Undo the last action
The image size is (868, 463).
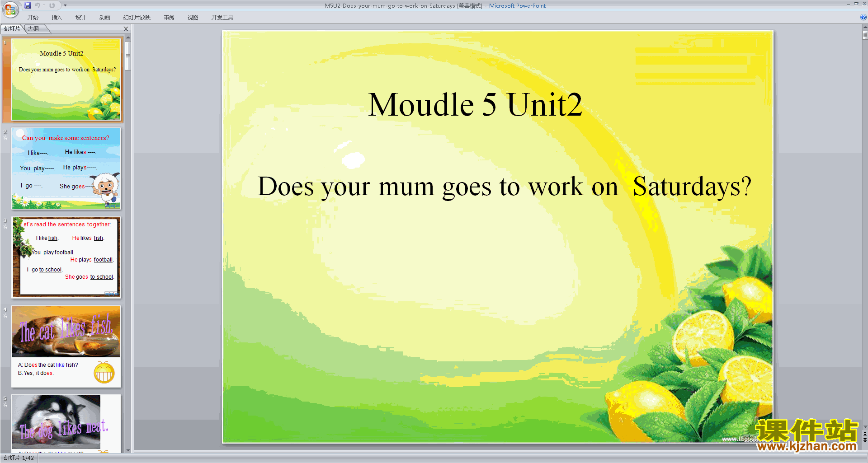38,5
